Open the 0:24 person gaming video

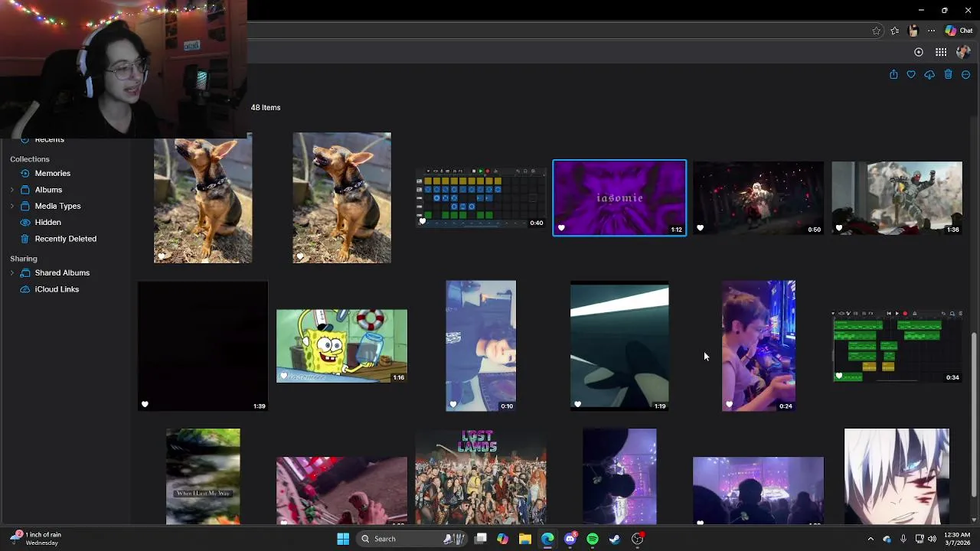click(759, 346)
